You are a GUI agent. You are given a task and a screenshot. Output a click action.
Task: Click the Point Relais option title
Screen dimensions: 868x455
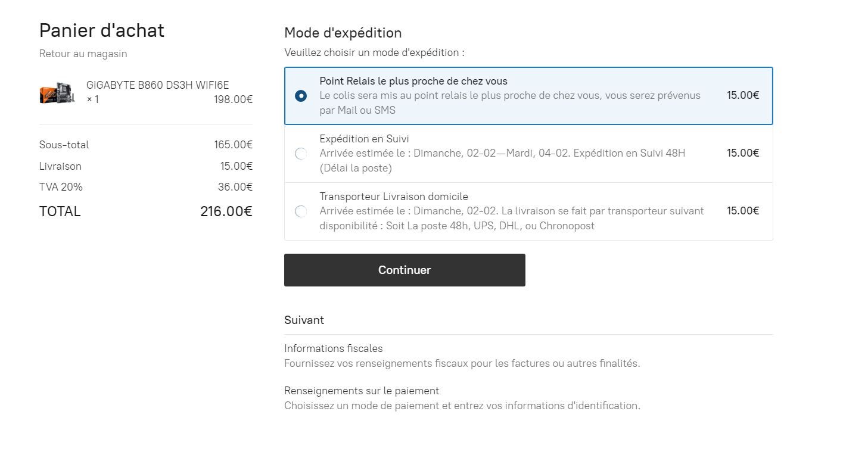(x=413, y=81)
